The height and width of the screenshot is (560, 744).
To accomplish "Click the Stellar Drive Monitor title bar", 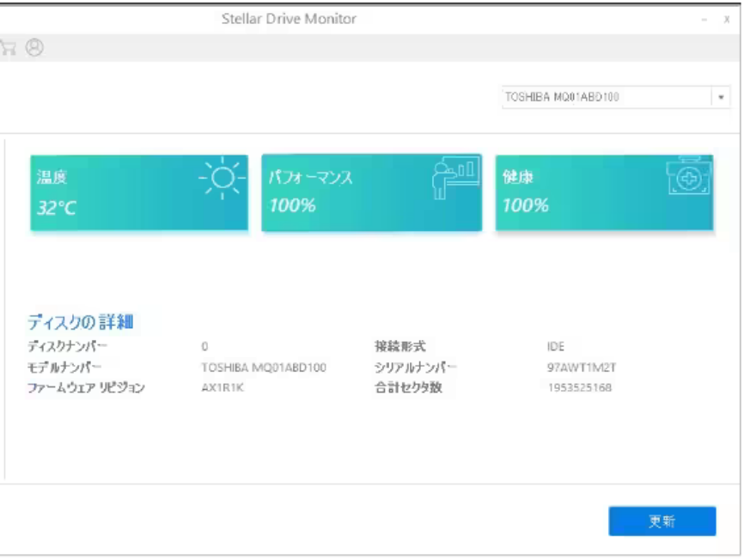I will click(289, 19).
